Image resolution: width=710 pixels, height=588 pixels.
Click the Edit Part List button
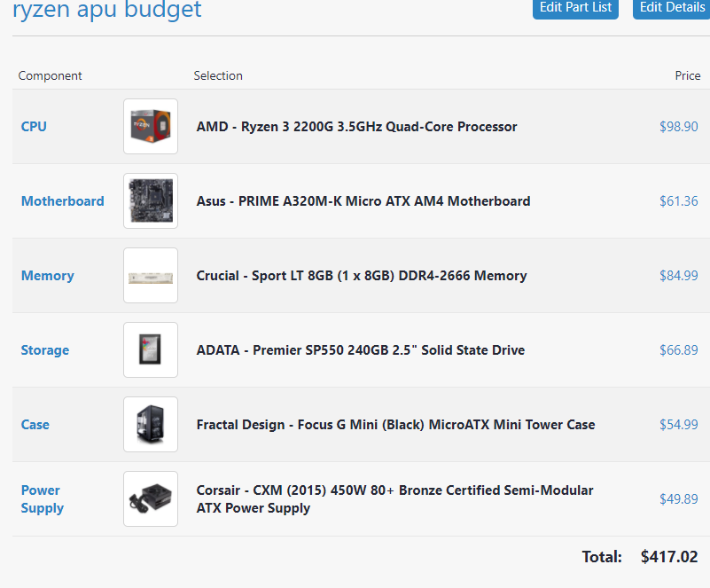tap(575, 8)
